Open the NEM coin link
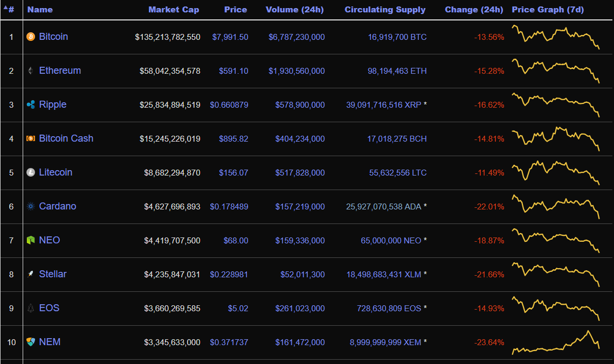Screen dimensions: 614x364 (50, 342)
